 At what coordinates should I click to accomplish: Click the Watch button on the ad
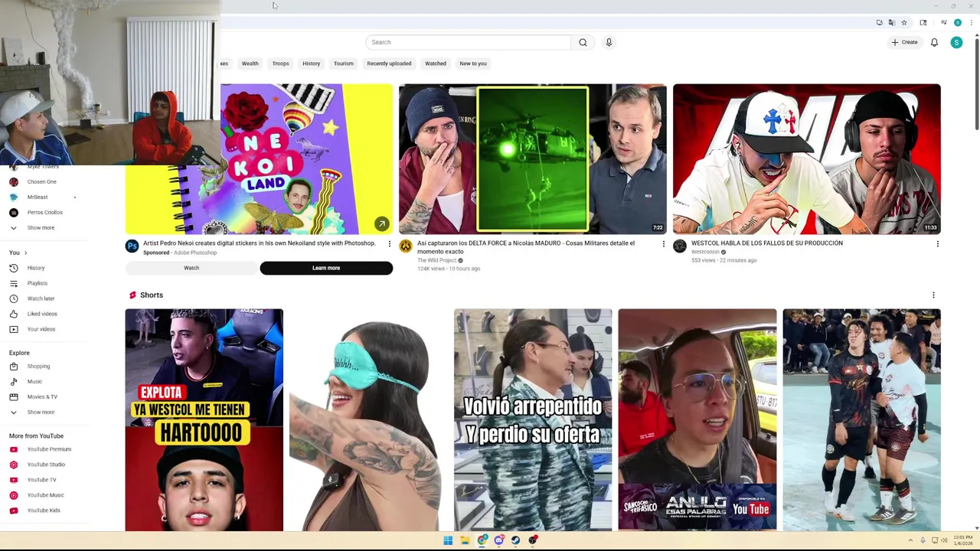pyautogui.click(x=191, y=268)
